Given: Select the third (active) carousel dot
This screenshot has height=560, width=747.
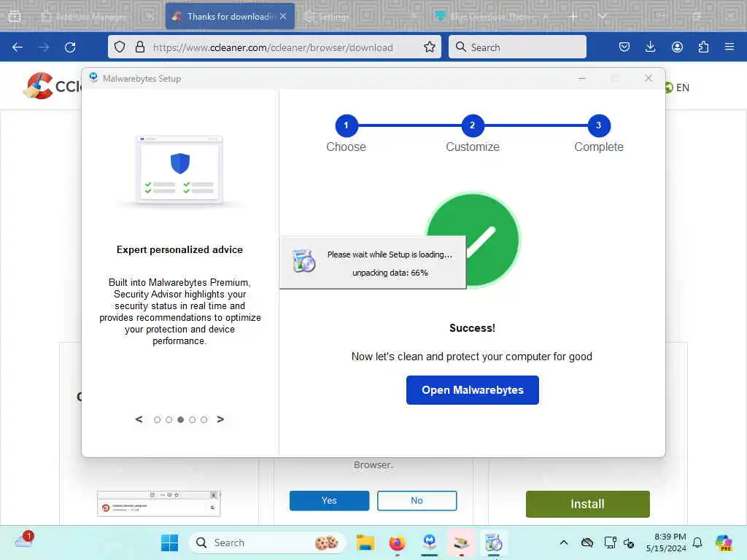Looking at the screenshot, I should (x=181, y=419).
